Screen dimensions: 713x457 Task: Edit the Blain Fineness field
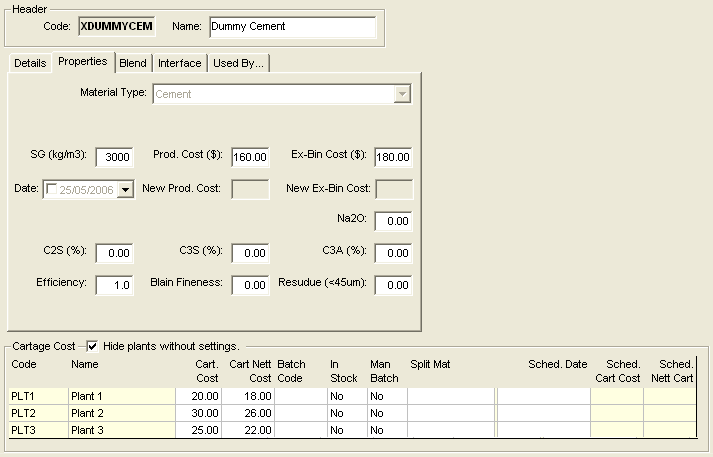[x=250, y=285]
